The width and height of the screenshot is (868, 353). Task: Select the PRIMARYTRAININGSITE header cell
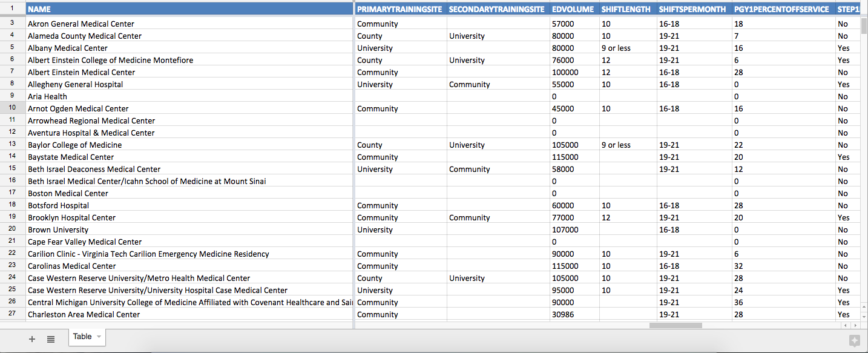[399, 9]
